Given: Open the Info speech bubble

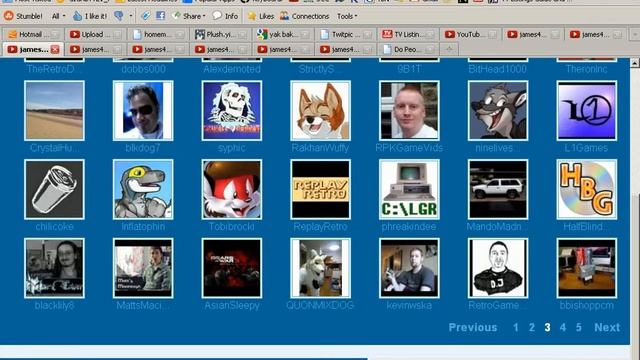Looking at the screenshot, I should (225, 16).
